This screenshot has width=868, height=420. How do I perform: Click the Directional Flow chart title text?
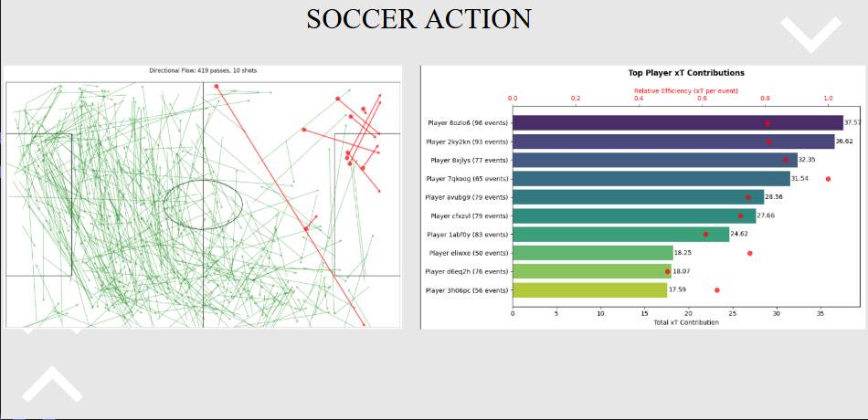[x=203, y=70]
